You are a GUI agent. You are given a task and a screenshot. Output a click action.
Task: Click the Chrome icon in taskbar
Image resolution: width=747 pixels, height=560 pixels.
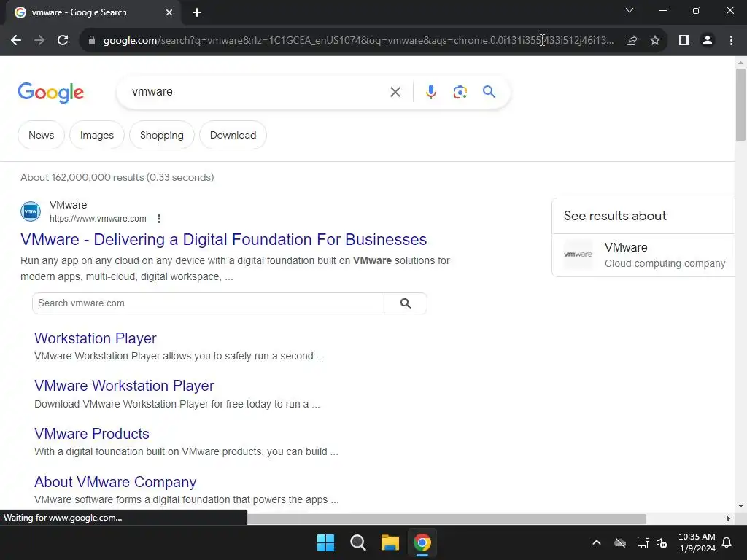[422, 542]
